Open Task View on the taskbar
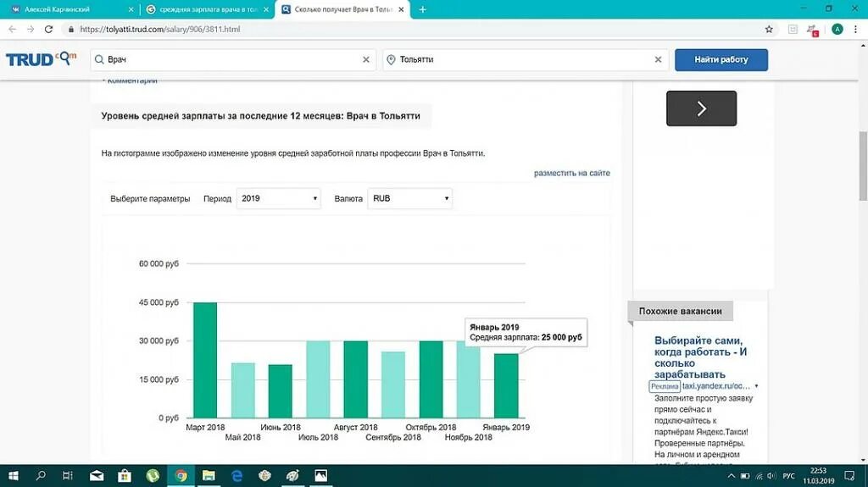The width and height of the screenshot is (868, 487). (68, 476)
